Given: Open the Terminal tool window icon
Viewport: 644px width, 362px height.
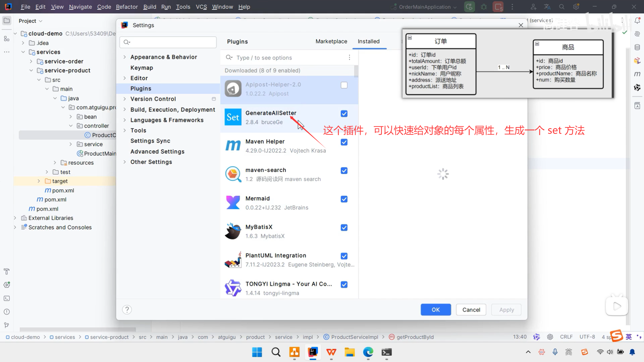Looking at the screenshot, I should (6, 298).
